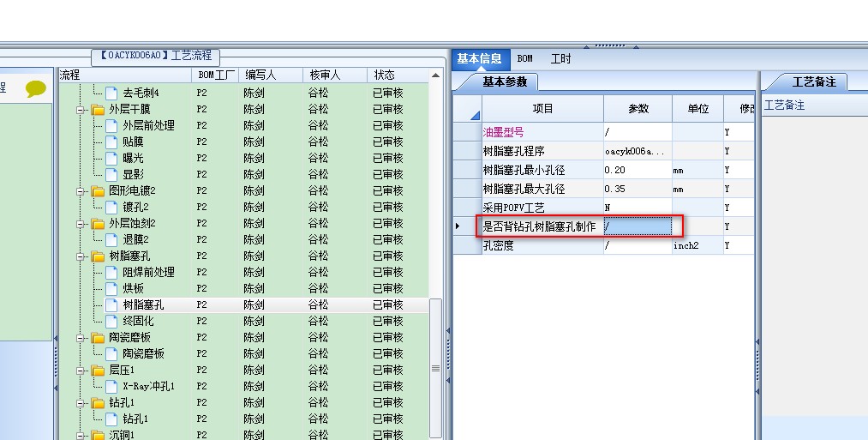Click document icon of 退膜2
868x440 pixels.
[x=112, y=240]
